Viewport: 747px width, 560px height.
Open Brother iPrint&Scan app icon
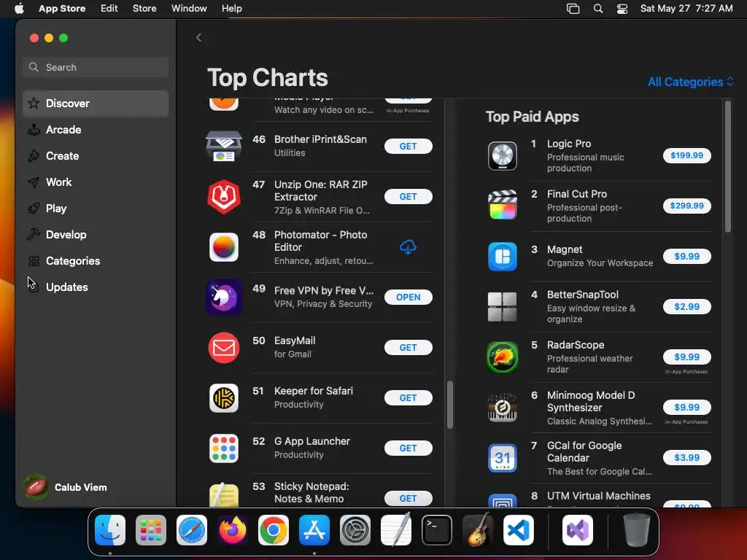224,146
